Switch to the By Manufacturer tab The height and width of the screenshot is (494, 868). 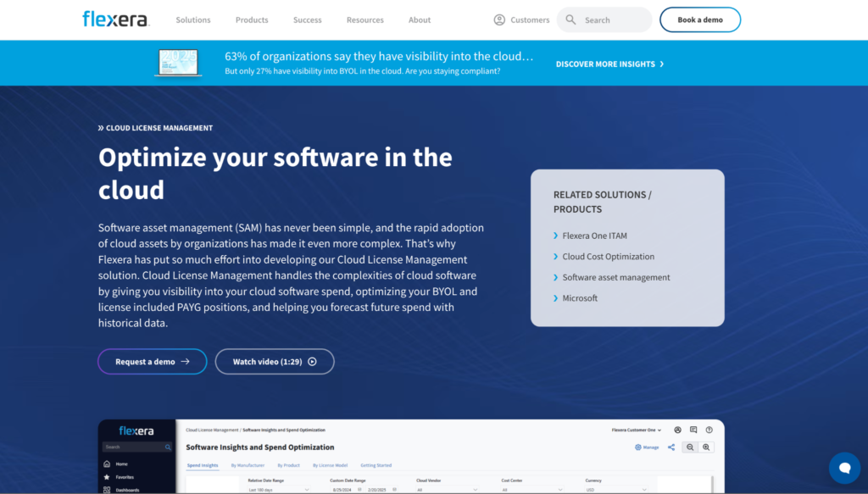[248, 465]
